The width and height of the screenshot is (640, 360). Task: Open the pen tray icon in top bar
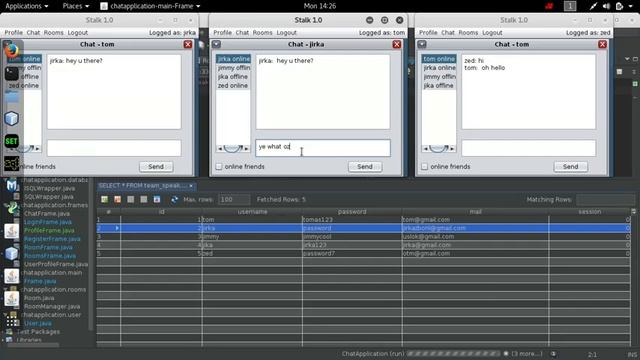pos(593,6)
